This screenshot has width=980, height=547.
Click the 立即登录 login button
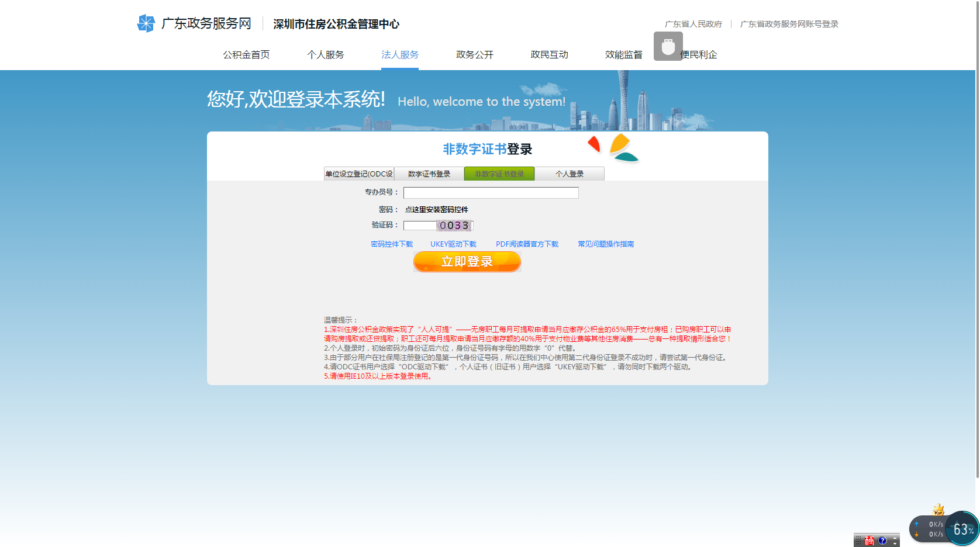click(x=467, y=262)
